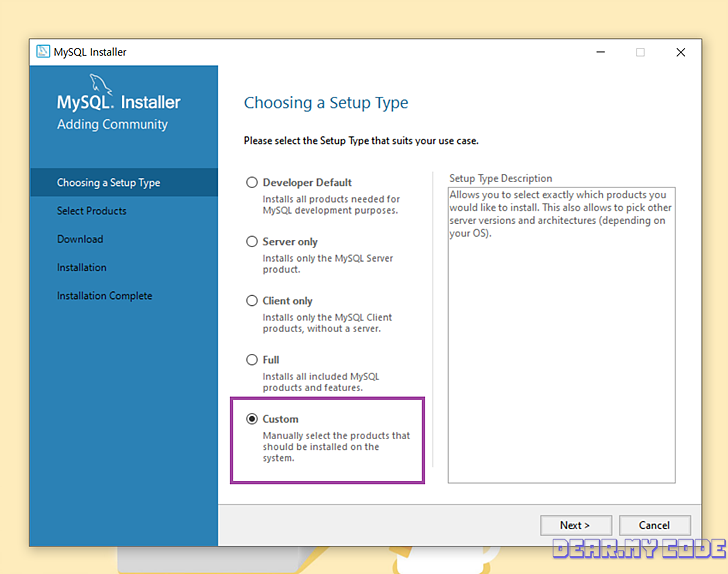Click the MySQL Installer title bar icon

pyautogui.click(x=43, y=52)
